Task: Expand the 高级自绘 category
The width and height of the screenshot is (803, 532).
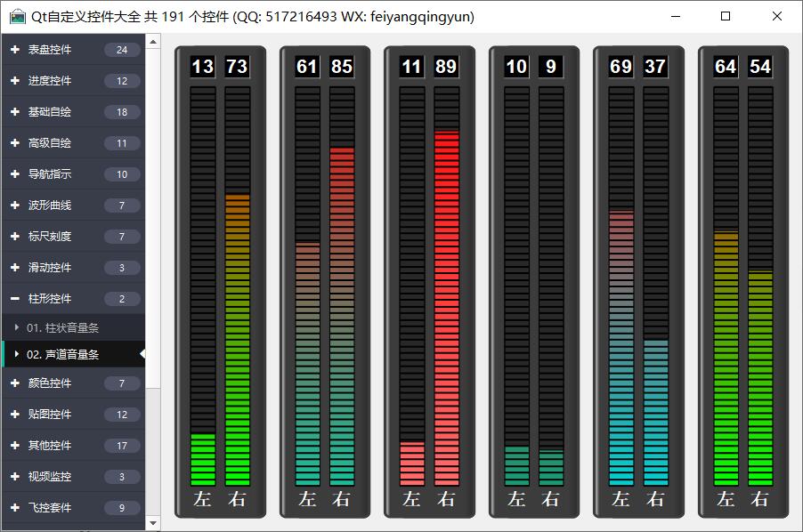Action: point(50,143)
